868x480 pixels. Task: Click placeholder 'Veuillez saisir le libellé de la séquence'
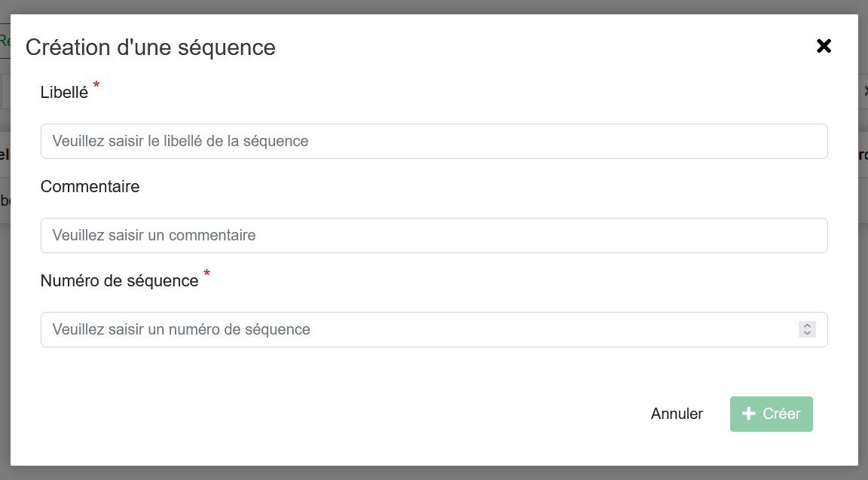pyautogui.click(x=180, y=141)
